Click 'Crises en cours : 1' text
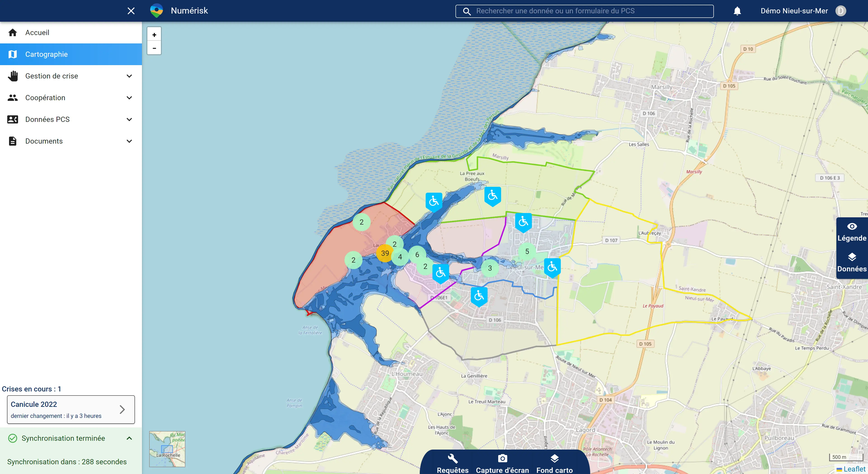 coord(31,389)
